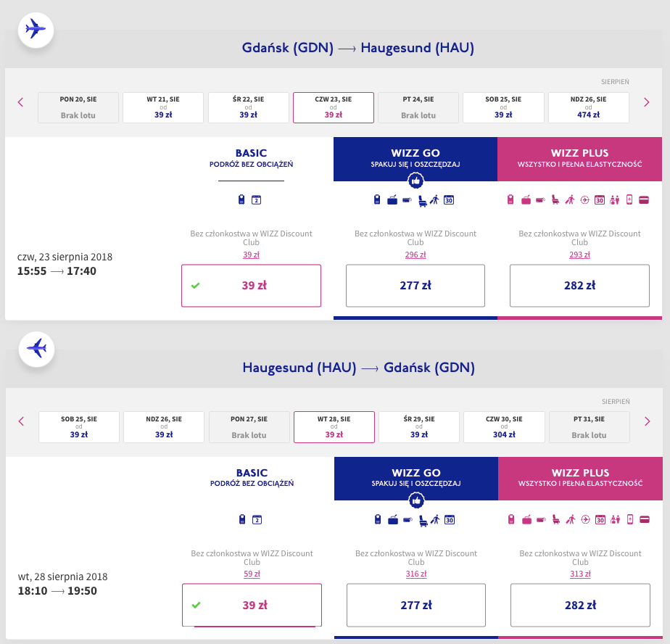
Task: Click the thumbs-up badge on outbound WIZZ GO
Action: point(415,181)
